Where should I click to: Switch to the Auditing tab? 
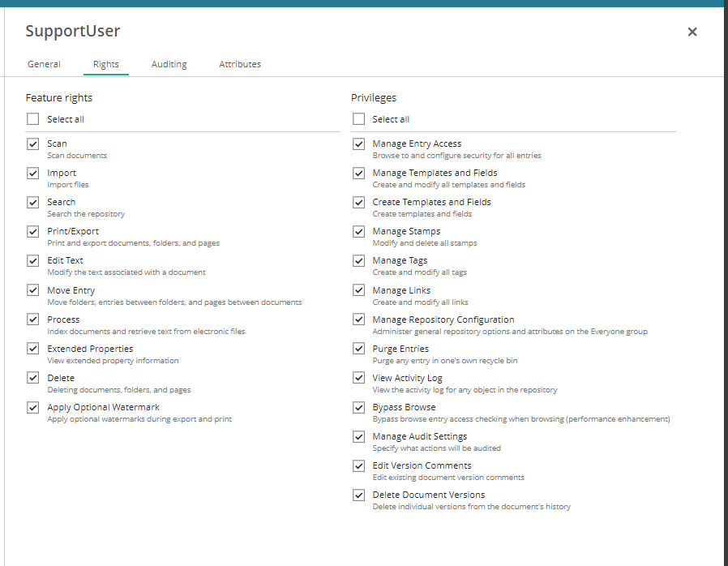(x=169, y=64)
